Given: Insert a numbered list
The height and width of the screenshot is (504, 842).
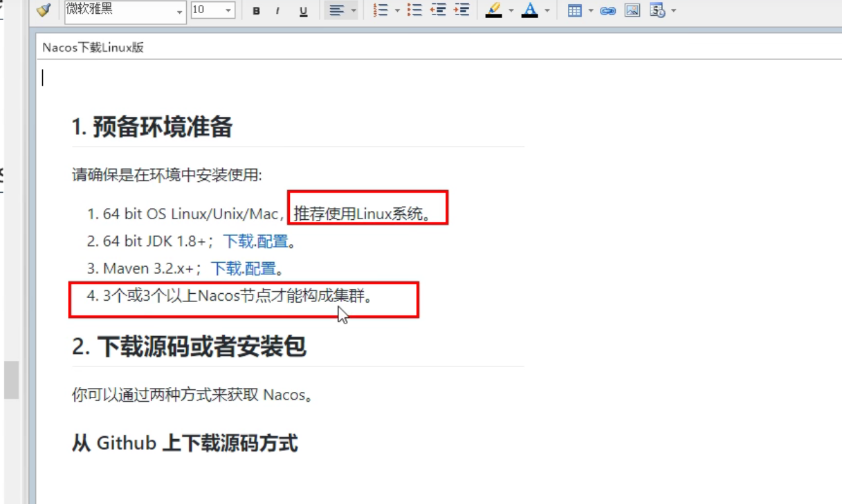Looking at the screenshot, I should (x=381, y=10).
